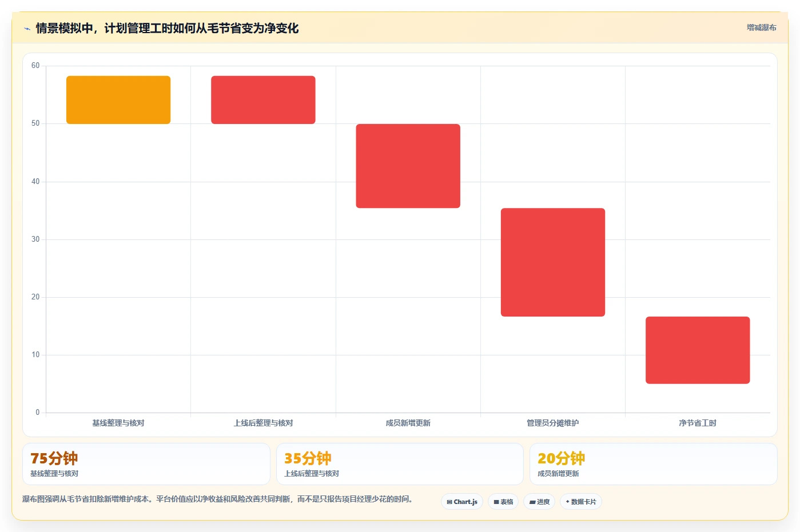Click the red 上线后整理与核对 bar
Viewport: 800px width, 532px height.
coord(263,100)
